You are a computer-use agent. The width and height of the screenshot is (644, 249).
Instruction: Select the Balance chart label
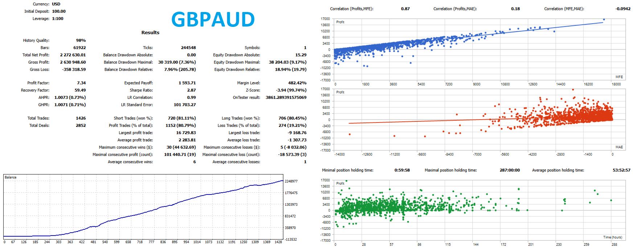click(x=11, y=177)
